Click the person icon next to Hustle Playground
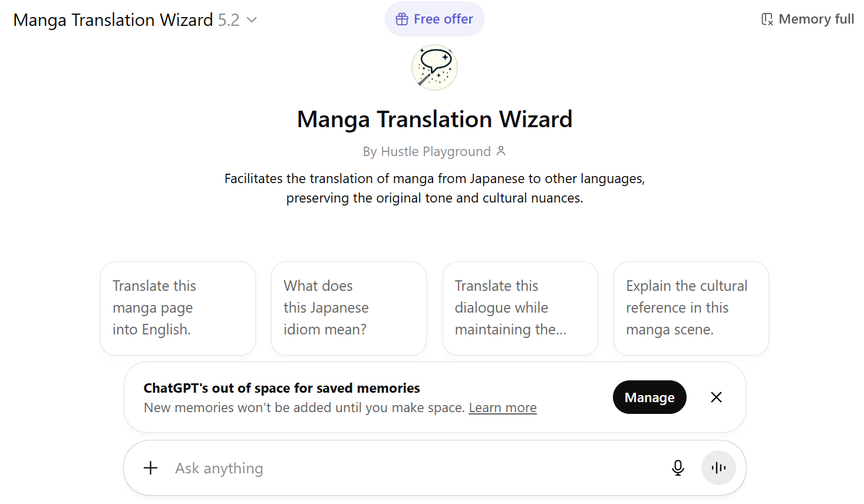 pyautogui.click(x=502, y=151)
